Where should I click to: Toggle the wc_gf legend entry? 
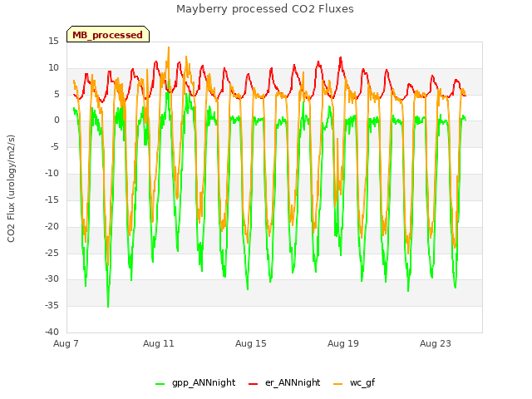354,383
